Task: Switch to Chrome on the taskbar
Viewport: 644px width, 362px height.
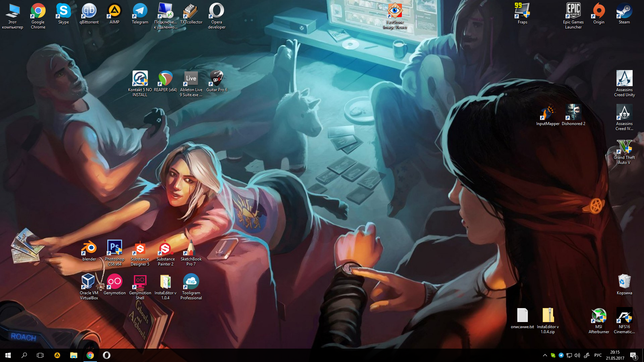Action: (x=90, y=355)
